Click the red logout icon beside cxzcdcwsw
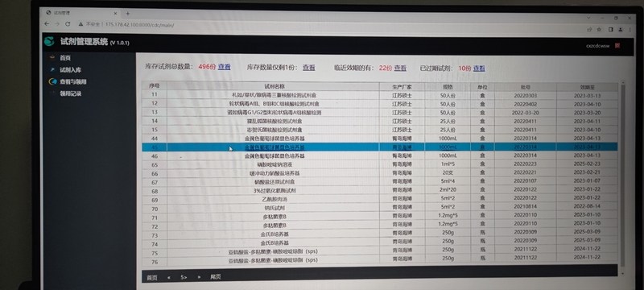 (x=617, y=46)
